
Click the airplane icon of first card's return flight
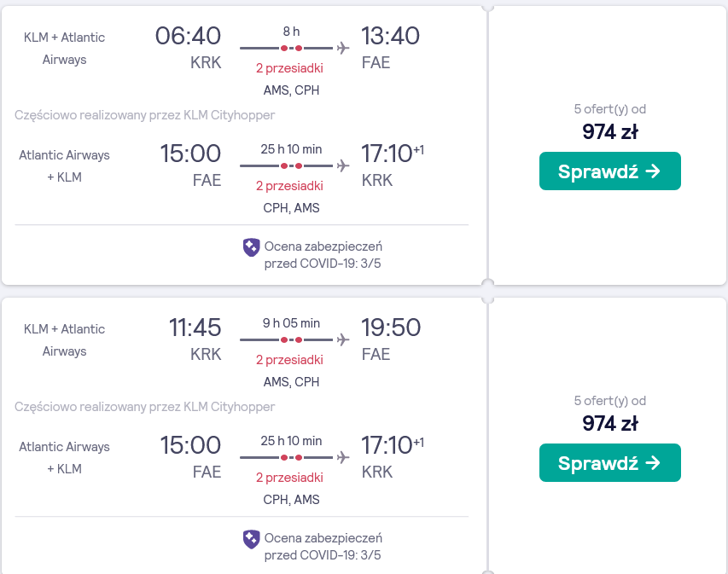click(x=343, y=165)
